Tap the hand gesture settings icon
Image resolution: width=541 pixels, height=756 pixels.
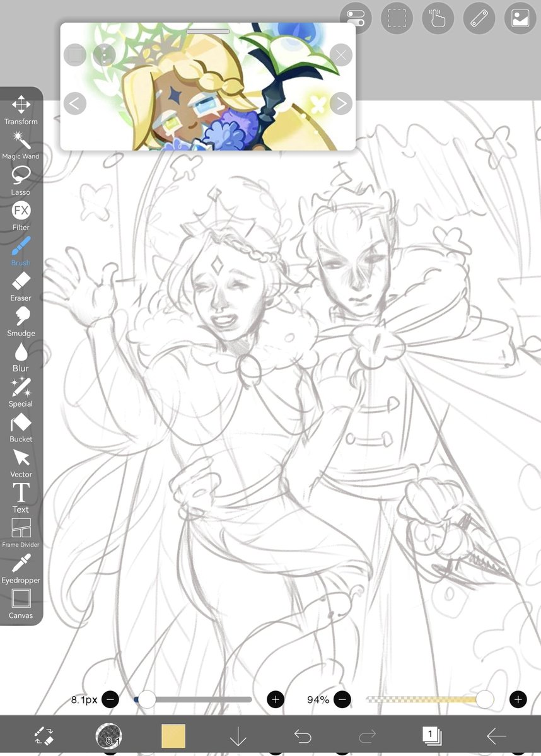click(x=438, y=18)
